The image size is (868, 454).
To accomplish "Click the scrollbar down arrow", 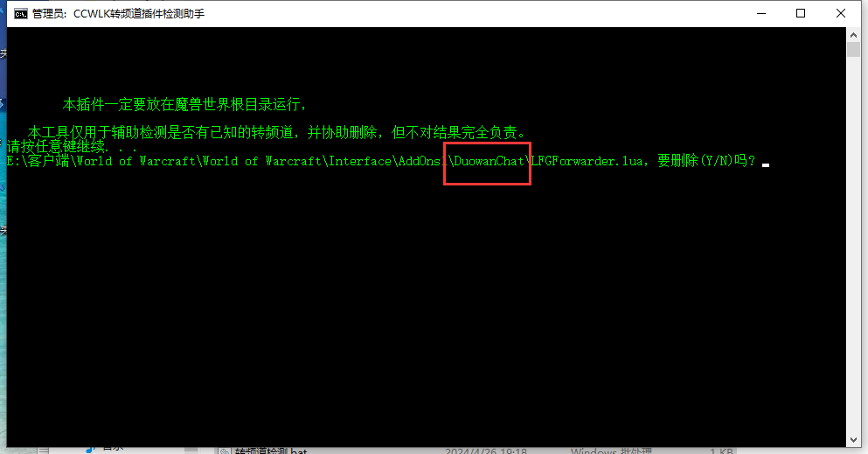I will pos(853,440).
